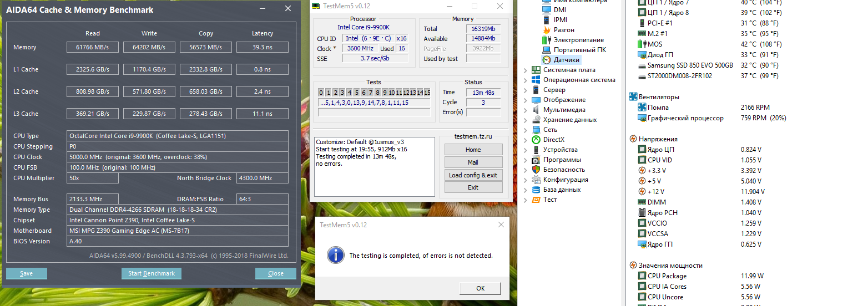The height and width of the screenshot is (306, 868).
Task: Expand the Отображение tree node
Action: [x=526, y=100]
